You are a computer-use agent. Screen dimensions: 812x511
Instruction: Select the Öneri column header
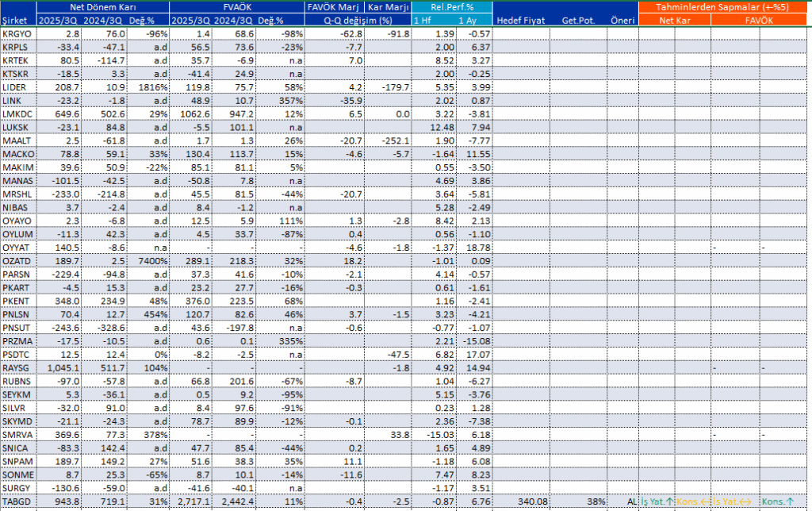click(x=622, y=20)
